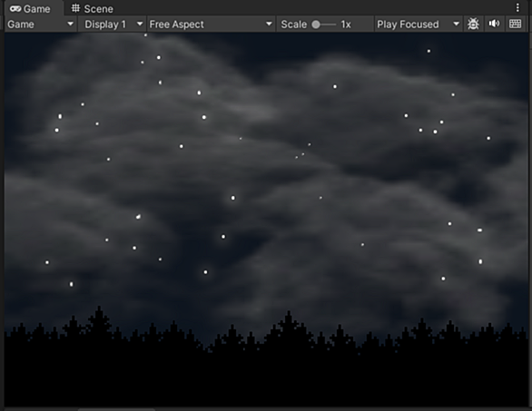Toggle the keyboard shortcuts icon

click(x=515, y=24)
